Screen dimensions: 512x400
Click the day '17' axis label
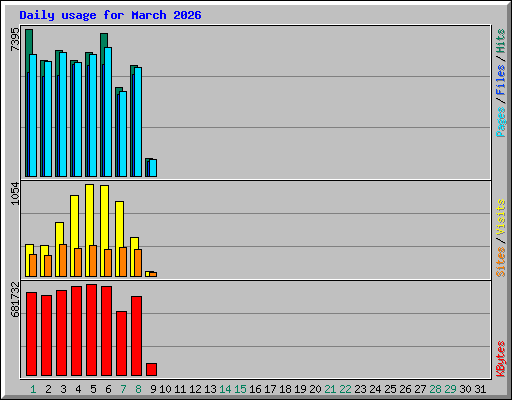[270, 389]
